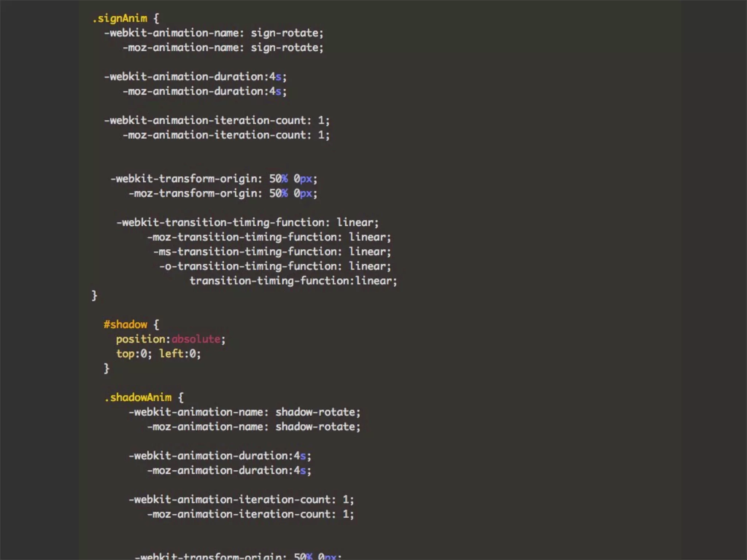Click the -moz-transform-origin property name

coord(194,193)
